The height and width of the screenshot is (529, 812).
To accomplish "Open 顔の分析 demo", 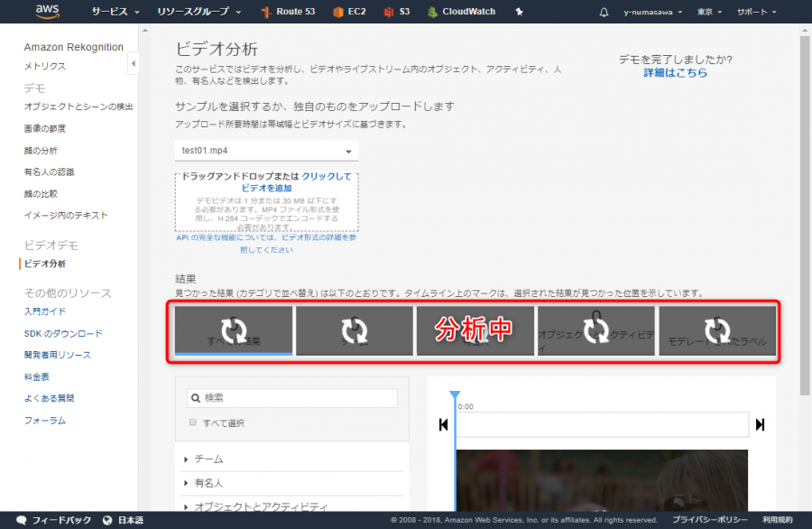I will click(x=41, y=151).
